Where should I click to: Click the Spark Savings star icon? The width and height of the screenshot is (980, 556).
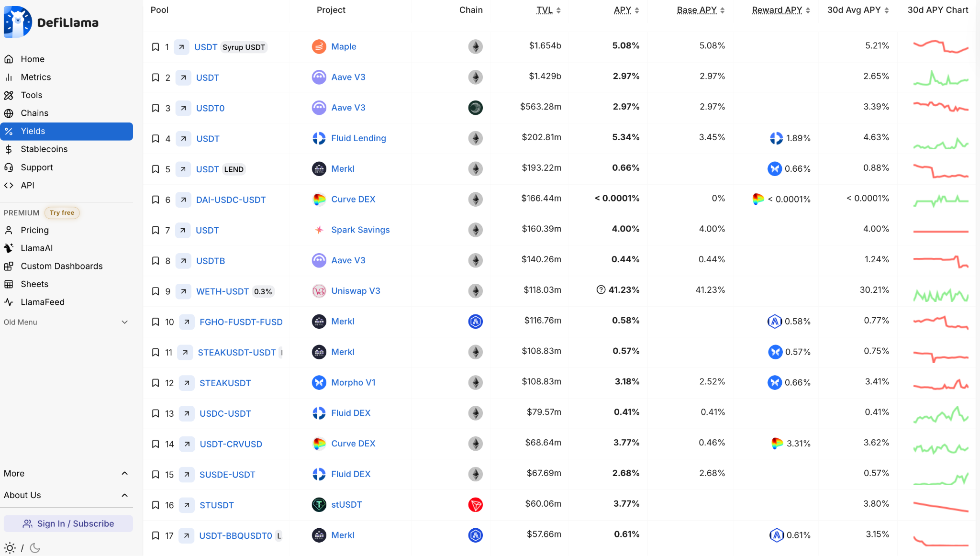[319, 230]
